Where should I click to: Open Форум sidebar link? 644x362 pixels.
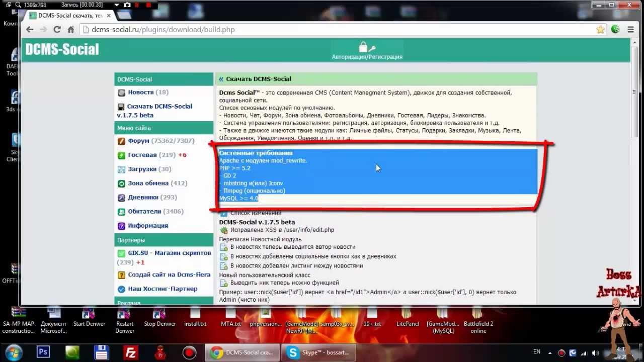(139, 141)
